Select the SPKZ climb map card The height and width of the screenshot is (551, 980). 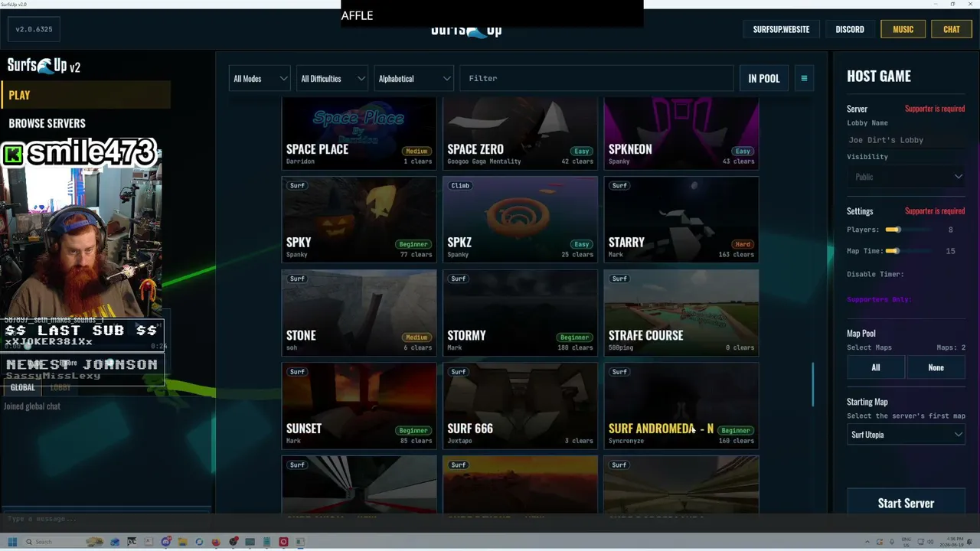pyautogui.click(x=521, y=219)
